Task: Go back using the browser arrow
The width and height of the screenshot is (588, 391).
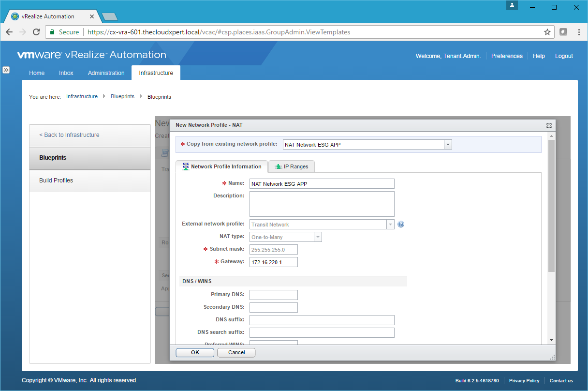Action: 9,32
